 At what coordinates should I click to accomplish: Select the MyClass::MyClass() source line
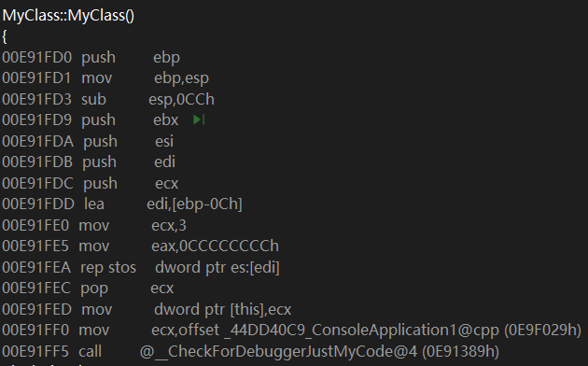(x=68, y=16)
